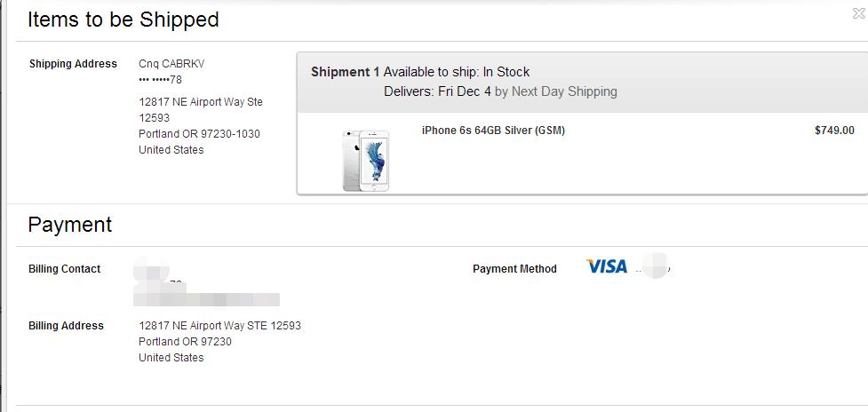Viewport: 868px width, 412px height.
Task: Click the Payment section heading
Action: click(70, 225)
